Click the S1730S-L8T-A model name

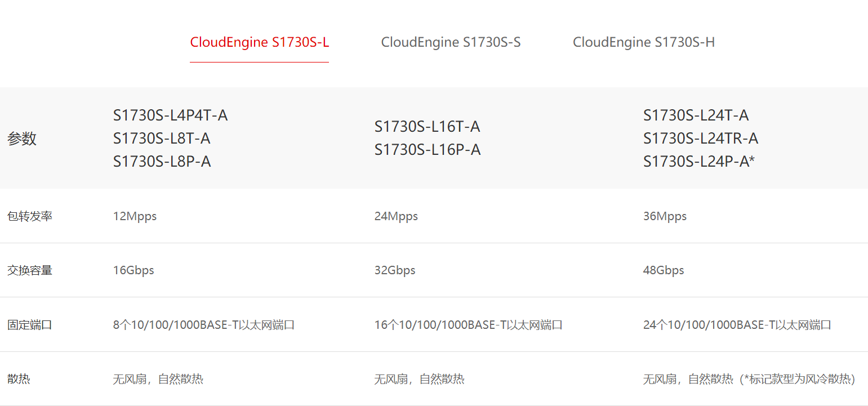(x=162, y=139)
